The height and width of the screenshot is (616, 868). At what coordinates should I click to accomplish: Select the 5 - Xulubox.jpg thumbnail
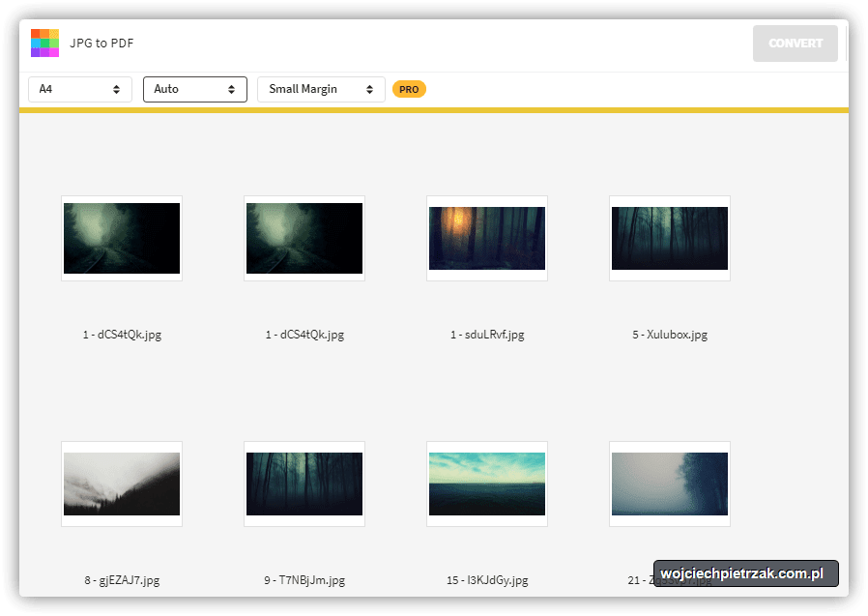pyautogui.click(x=670, y=239)
